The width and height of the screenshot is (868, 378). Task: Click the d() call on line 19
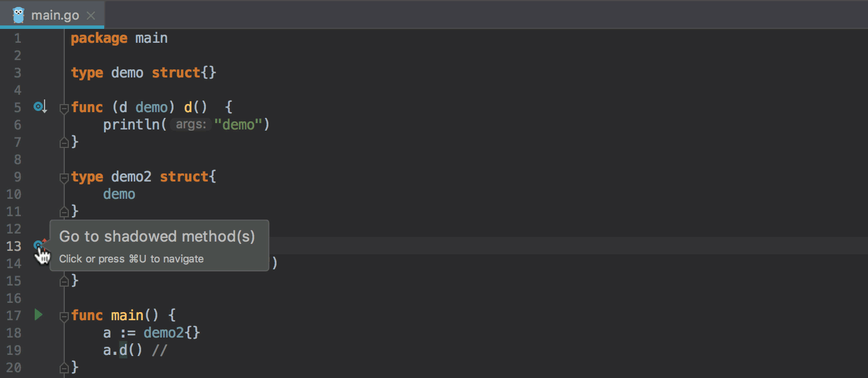[123, 350]
